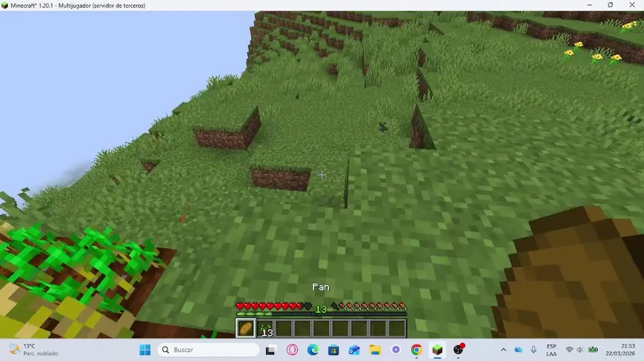Viewport: 644px width, 361px height.
Task: Minimize the Minecraft window
Action: pyautogui.click(x=588, y=5)
